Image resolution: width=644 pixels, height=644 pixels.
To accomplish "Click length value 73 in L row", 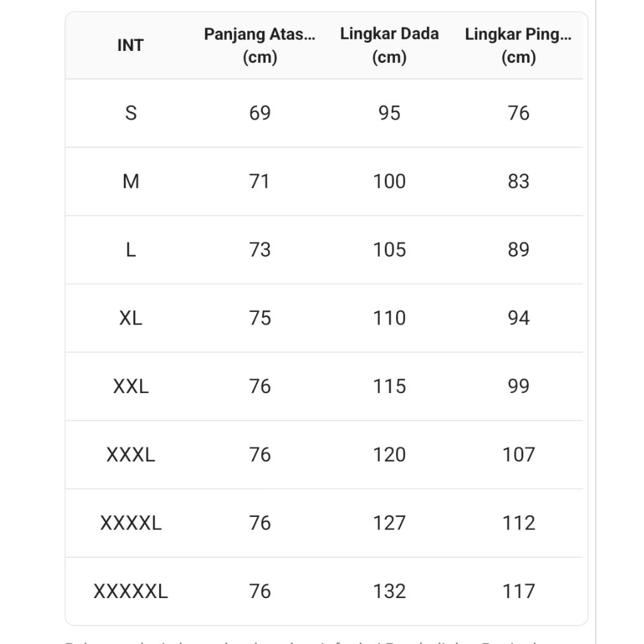I will tap(260, 250).
